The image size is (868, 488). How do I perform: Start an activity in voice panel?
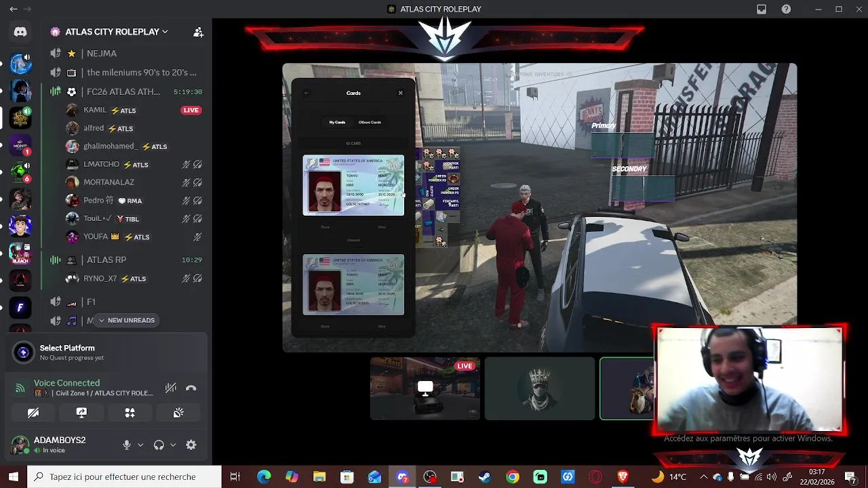130,413
